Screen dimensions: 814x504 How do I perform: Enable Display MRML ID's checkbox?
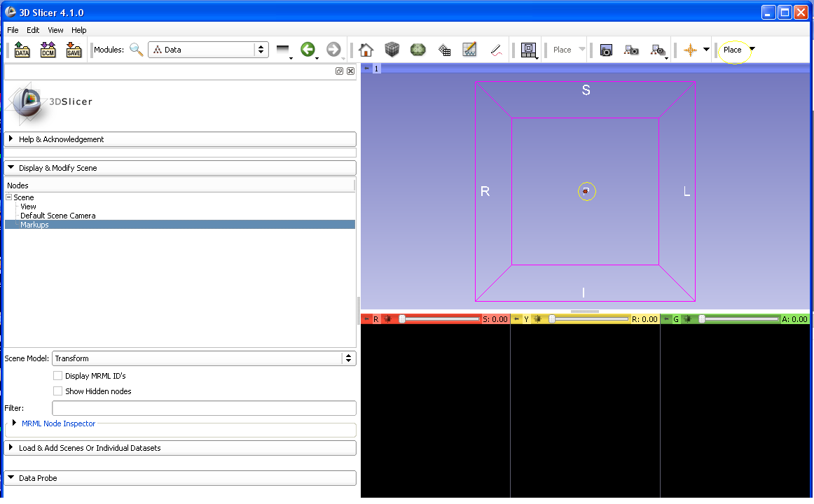(x=58, y=376)
